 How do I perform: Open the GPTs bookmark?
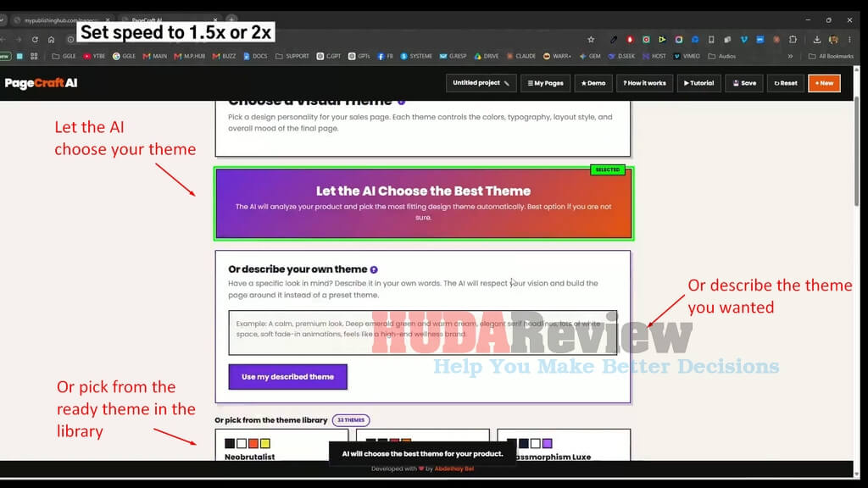click(x=359, y=56)
